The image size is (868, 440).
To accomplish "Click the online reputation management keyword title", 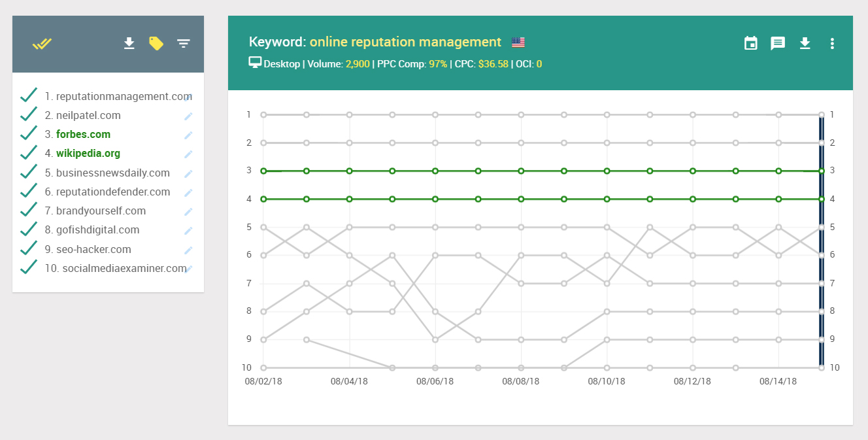I will (405, 42).
